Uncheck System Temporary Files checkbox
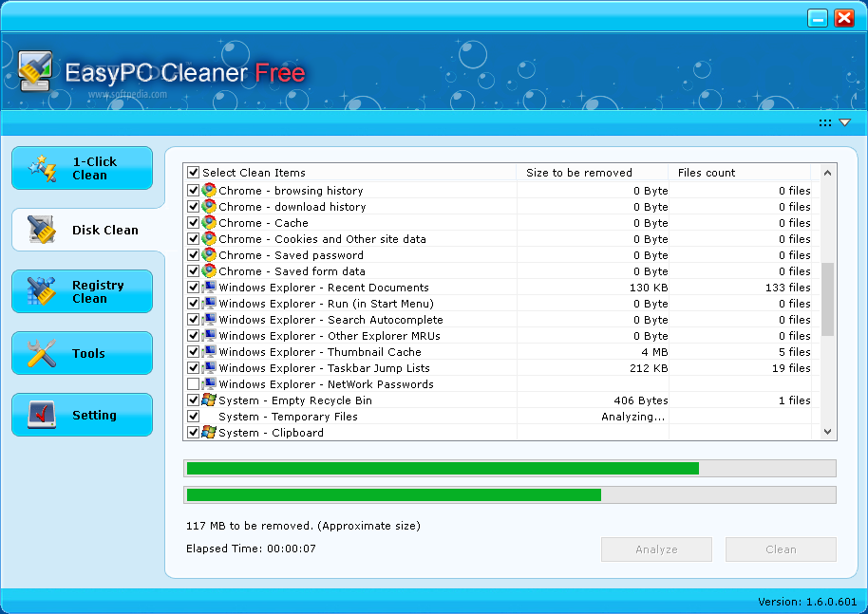Screen dimensions: 868x614 pyautogui.click(x=193, y=416)
